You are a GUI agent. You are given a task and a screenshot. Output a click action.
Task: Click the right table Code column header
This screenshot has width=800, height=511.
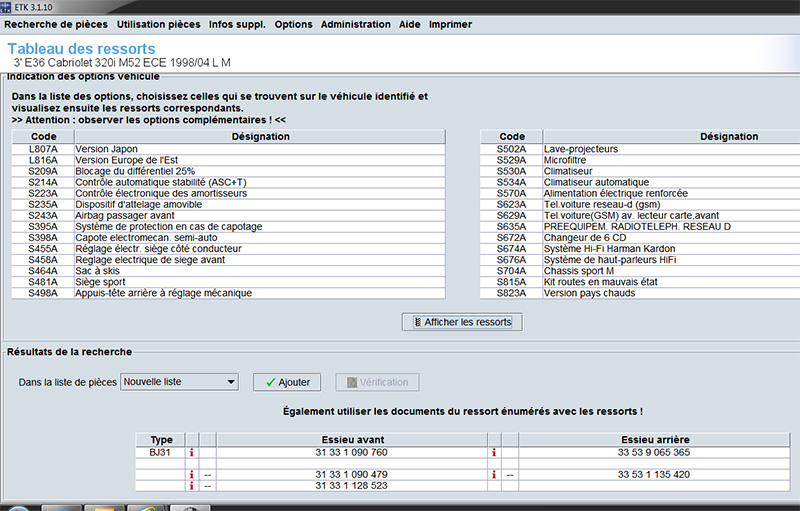[x=512, y=137]
